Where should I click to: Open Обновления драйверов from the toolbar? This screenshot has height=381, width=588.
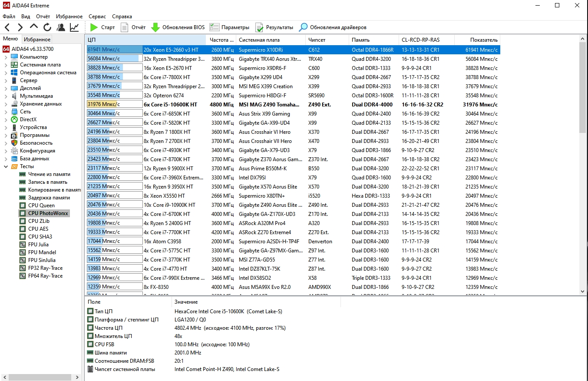tap(333, 27)
